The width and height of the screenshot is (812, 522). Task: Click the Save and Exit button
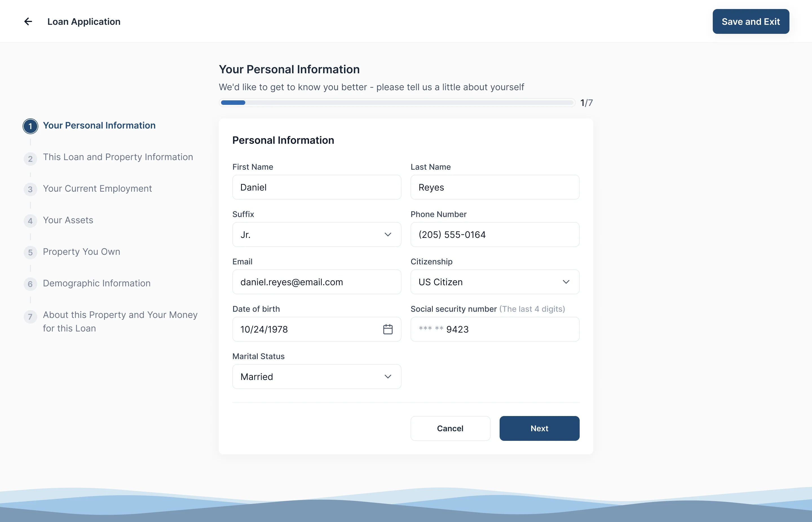click(x=751, y=21)
